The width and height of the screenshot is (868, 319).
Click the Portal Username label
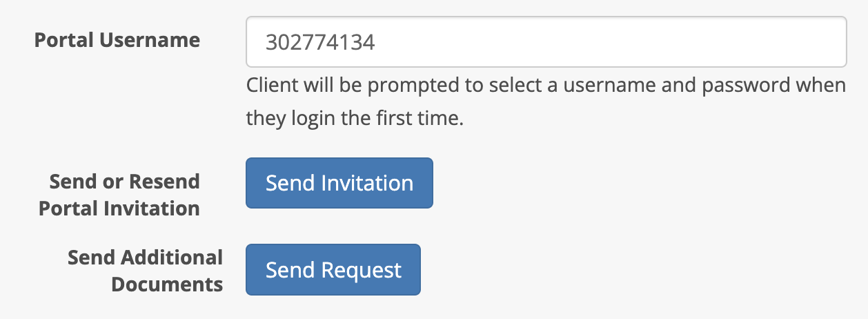117,40
